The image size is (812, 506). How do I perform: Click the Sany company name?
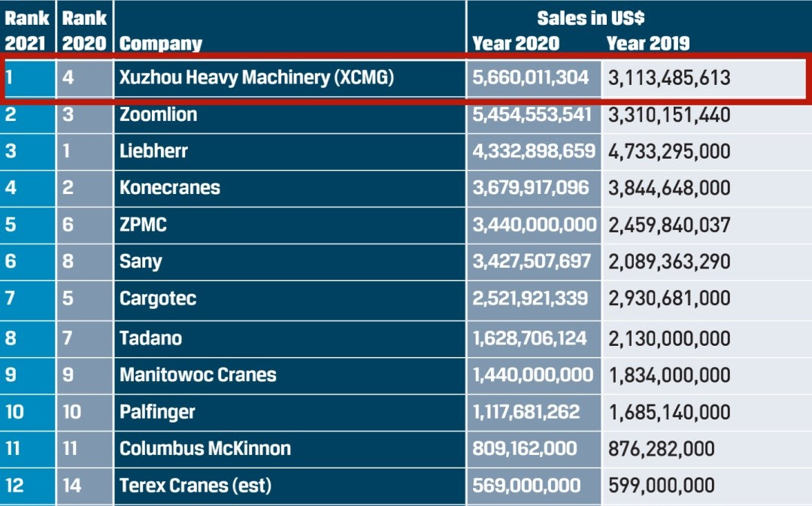click(141, 262)
